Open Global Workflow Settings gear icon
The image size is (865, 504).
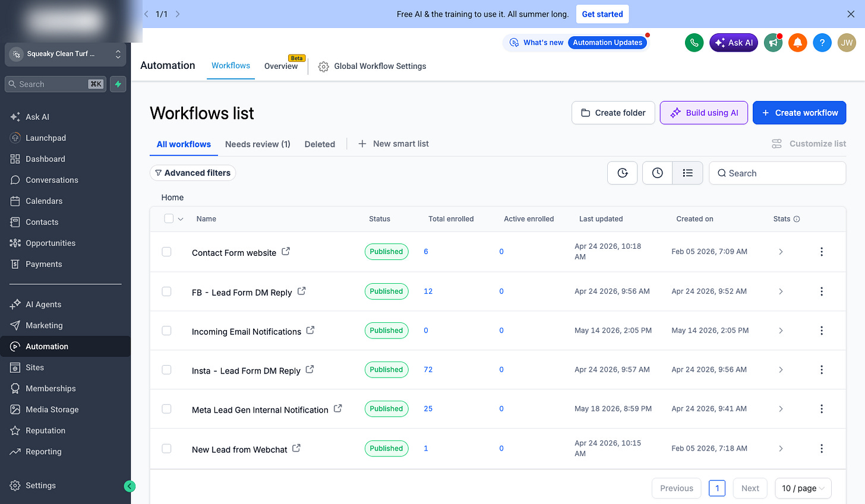tap(324, 66)
